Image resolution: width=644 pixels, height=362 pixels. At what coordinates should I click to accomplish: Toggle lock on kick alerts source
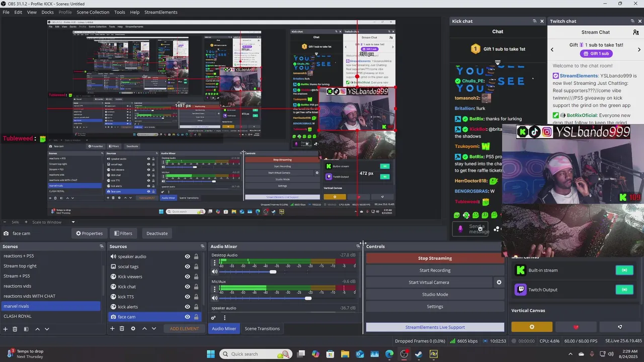click(x=196, y=307)
